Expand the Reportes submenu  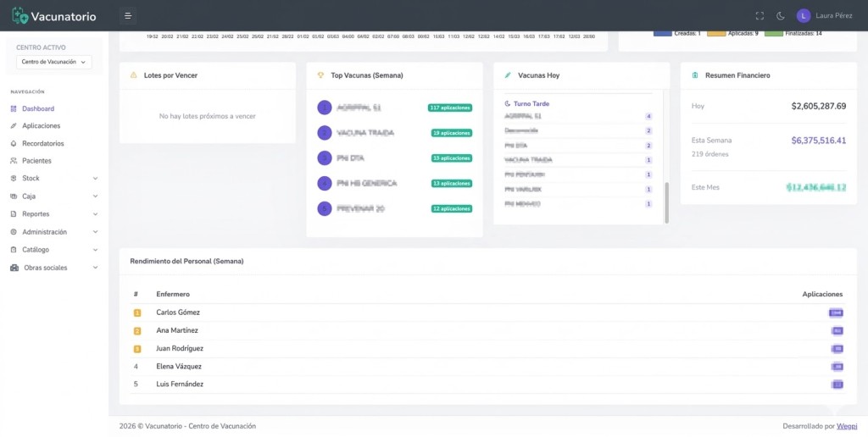95,214
